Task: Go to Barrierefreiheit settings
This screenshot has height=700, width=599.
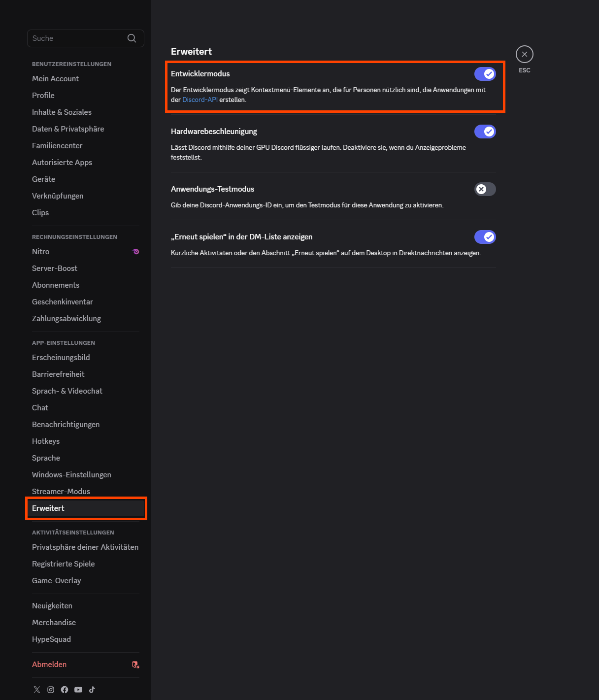Action: point(86,374)
